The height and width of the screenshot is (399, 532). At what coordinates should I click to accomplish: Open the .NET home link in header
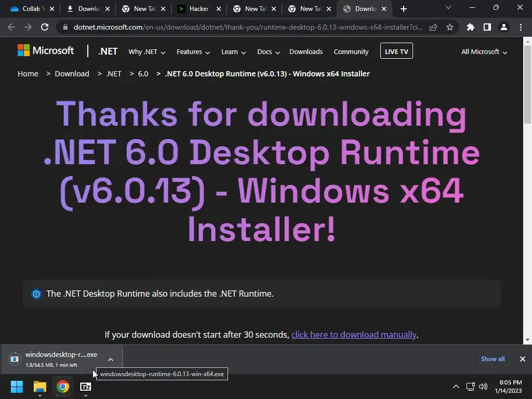coord(108,51)
